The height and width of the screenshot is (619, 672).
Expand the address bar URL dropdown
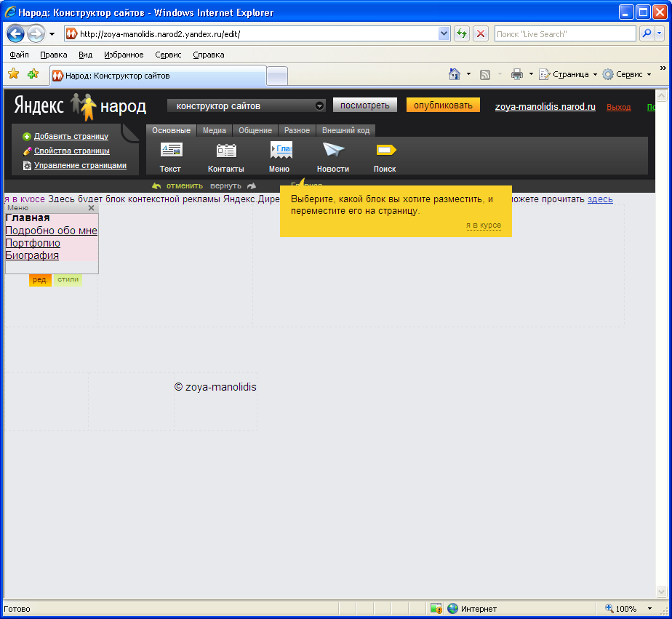tap(444, 33)
